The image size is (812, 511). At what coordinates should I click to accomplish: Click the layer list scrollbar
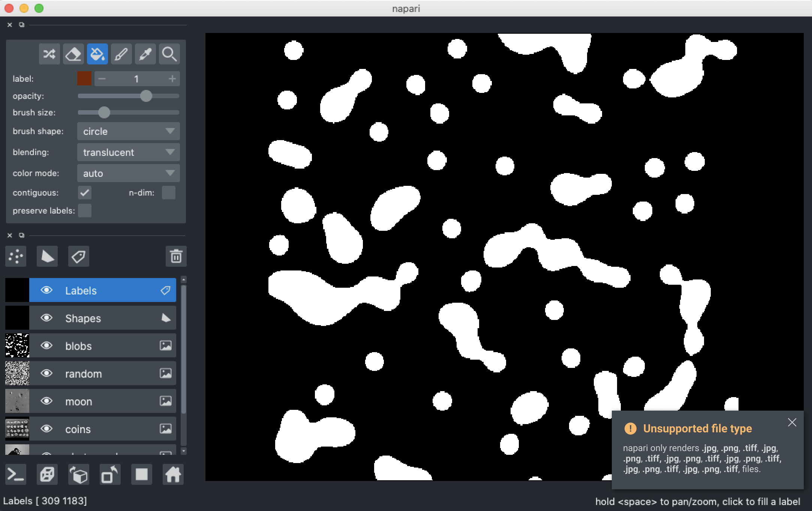click(184, 349)
